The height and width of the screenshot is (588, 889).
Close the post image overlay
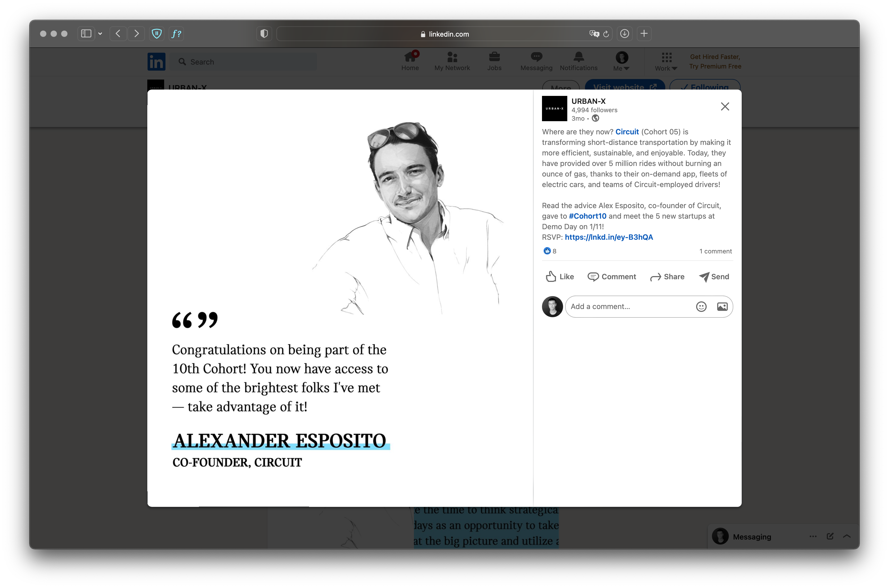tap(724, 106)
